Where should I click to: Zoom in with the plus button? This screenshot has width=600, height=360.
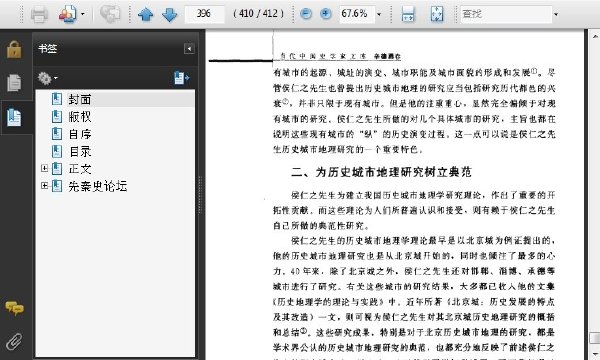coord(326,14)
